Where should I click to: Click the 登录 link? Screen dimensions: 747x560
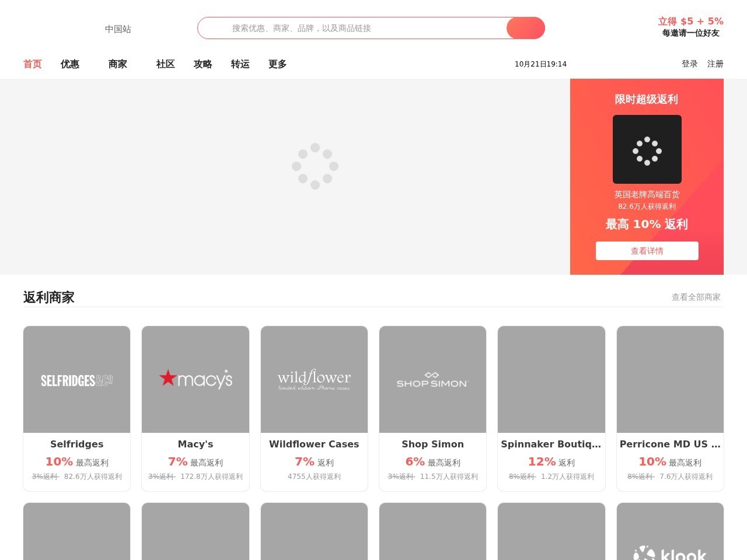coord(690,64)
